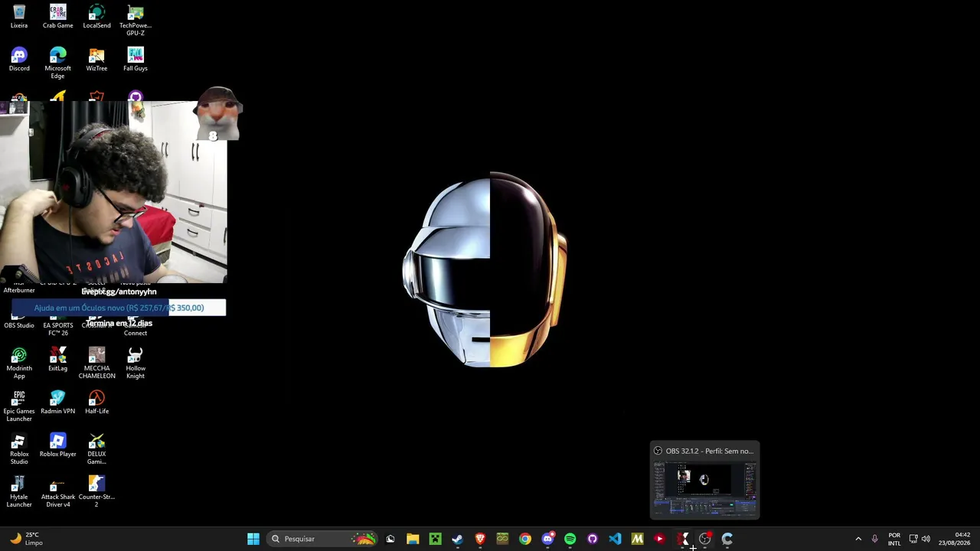Select the Crab Game desktop shortcut
Viewport: 980px width, 551px height.
tap(58, 17)
